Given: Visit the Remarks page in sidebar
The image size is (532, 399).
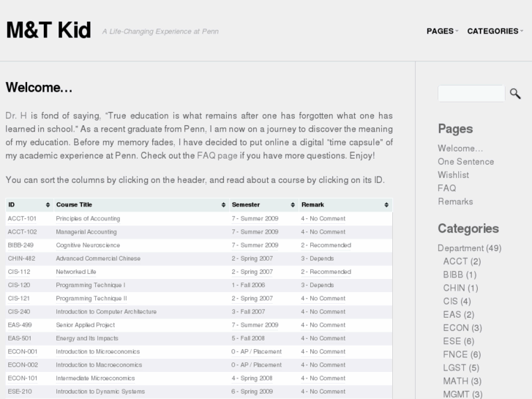Looking at the screenshot, I should [x=455, y=201].
